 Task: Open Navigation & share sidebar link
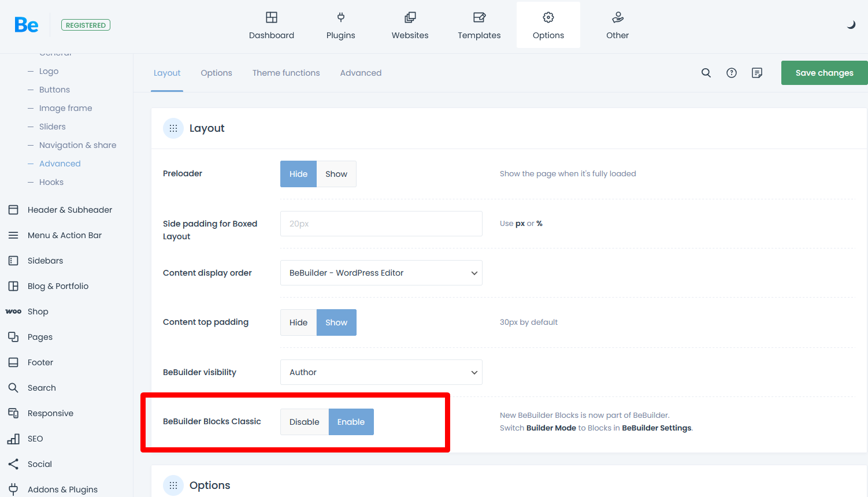click(x=77, y=145)
